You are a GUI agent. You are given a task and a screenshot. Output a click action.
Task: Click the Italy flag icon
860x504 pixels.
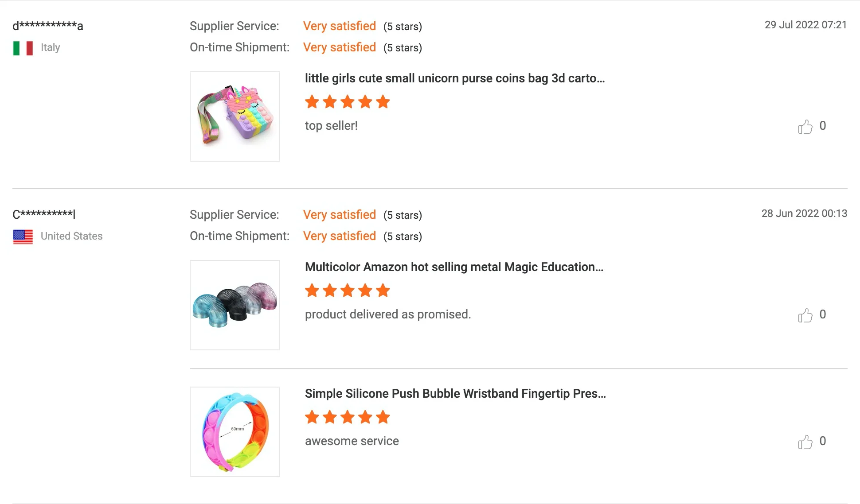pyautogui.click(x=23, y=48)
